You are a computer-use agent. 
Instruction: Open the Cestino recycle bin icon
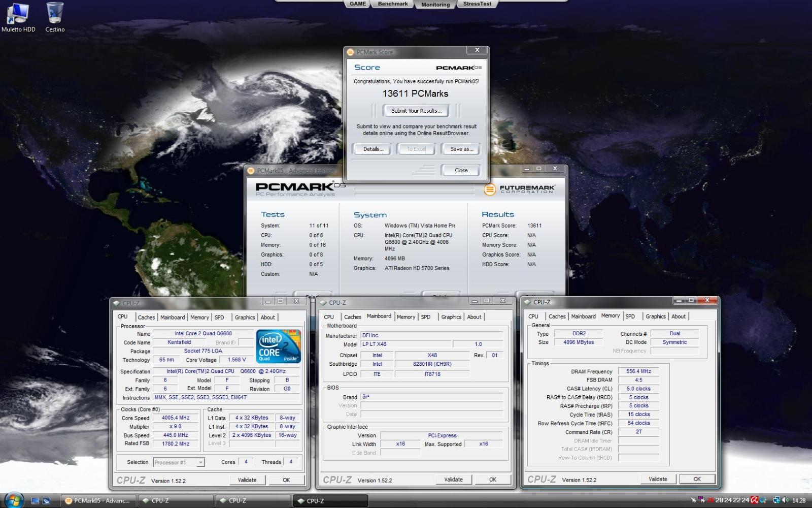pyautogui.click(x=55, y=17)
